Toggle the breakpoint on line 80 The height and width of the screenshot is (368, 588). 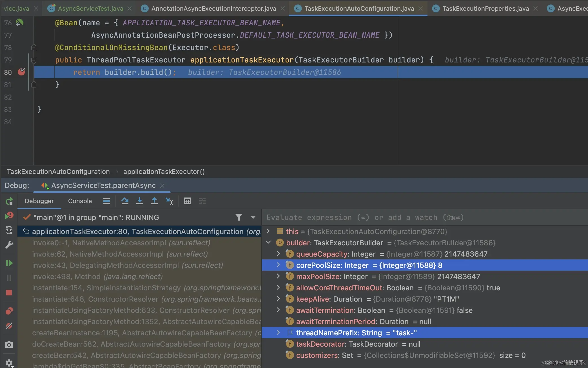coord(22,72)
